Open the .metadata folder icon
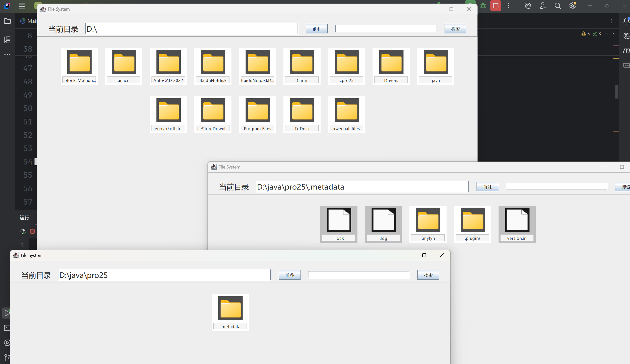The width and height of the screenshot is (630, 364). (230, 308)
